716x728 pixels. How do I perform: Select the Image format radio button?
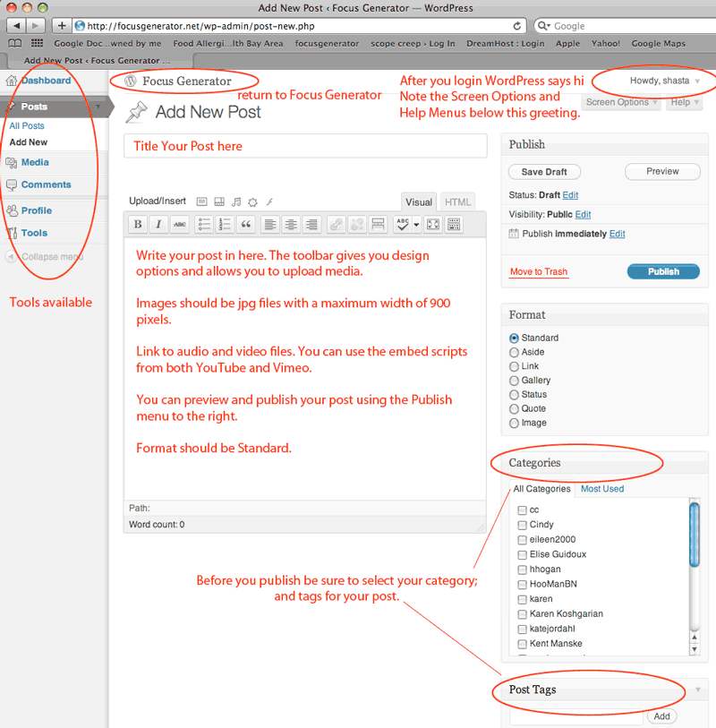(x=514, y=423)
